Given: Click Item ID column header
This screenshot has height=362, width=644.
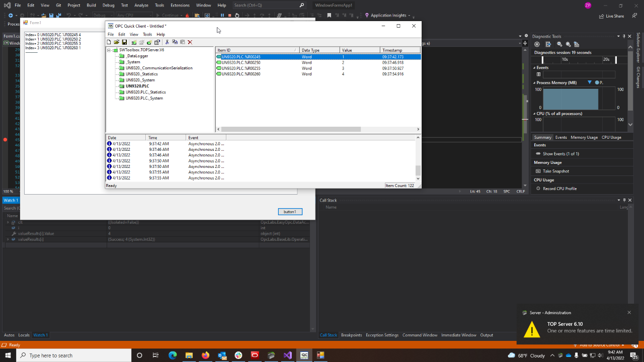Looking at the screenshot, I should [x=258, y=50].
